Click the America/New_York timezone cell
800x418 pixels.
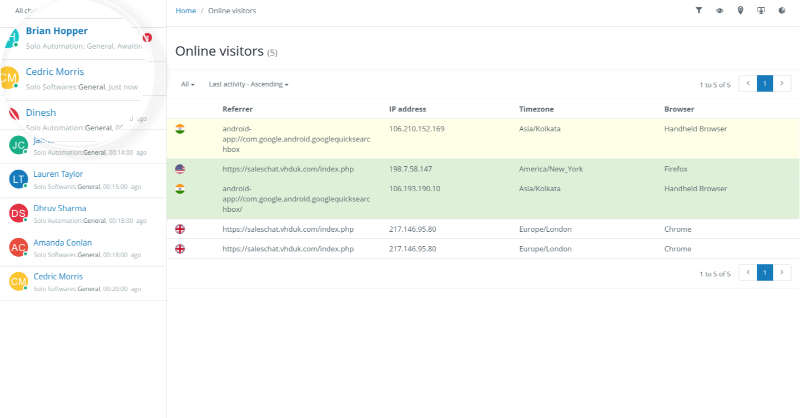[x=551, y=169]
